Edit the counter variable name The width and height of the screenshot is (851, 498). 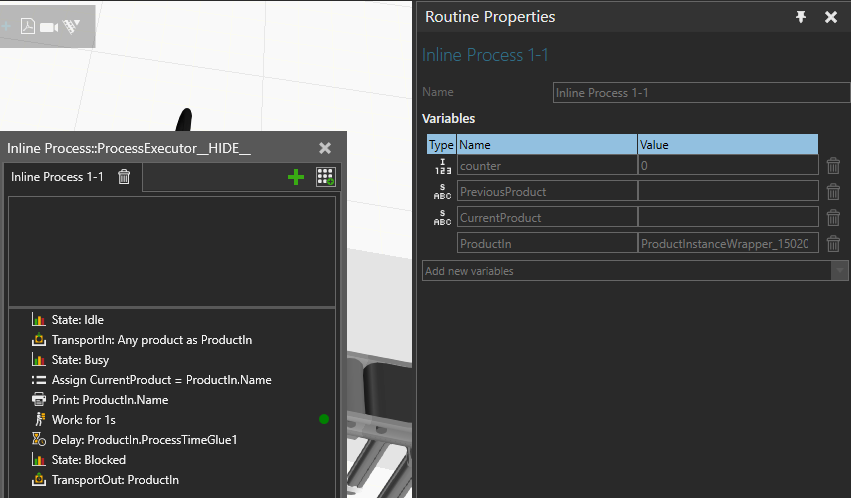[547, 165]
